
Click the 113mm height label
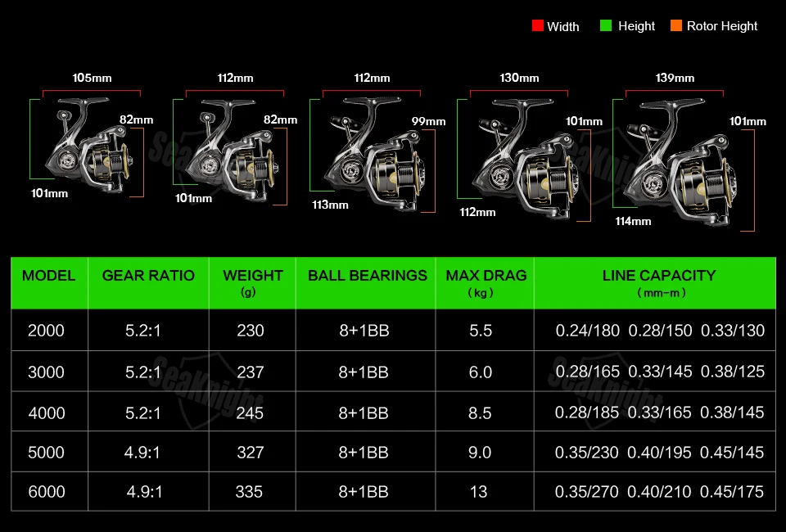tap(330, 205)
